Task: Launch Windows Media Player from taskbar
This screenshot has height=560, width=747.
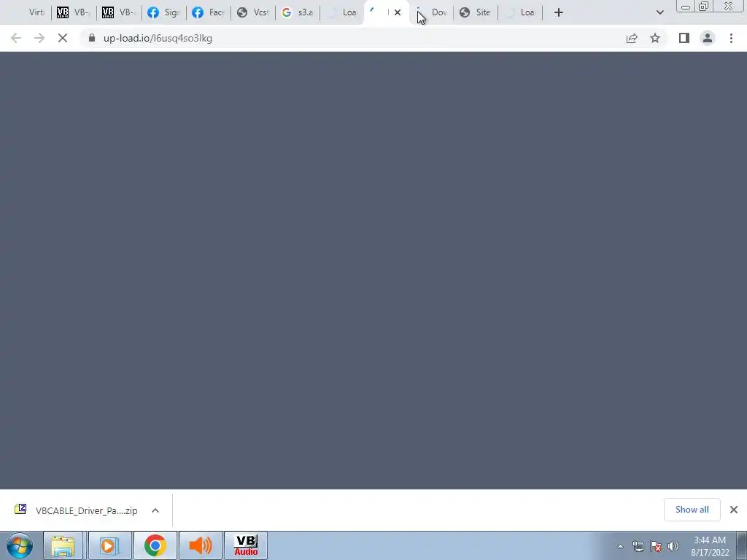Action: (109, 545)
